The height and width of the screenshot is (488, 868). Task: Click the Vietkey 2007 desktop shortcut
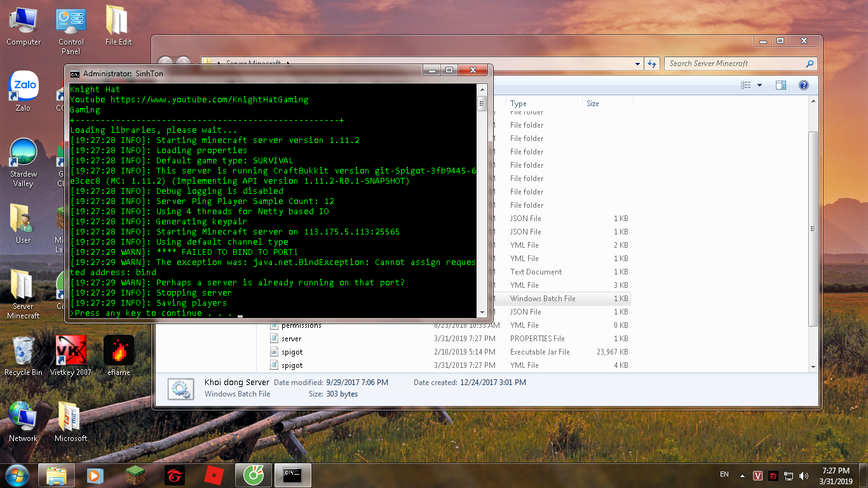71,356
